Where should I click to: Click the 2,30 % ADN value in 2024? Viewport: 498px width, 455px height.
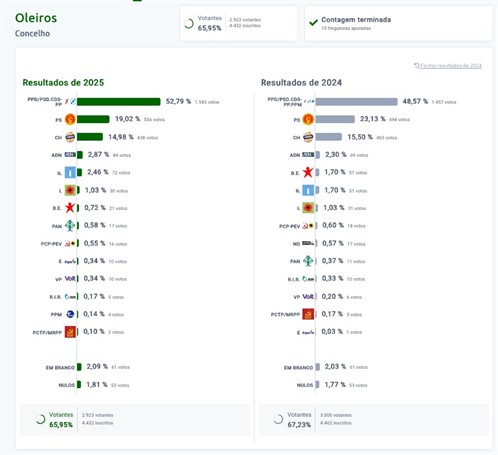click(336, 154)
